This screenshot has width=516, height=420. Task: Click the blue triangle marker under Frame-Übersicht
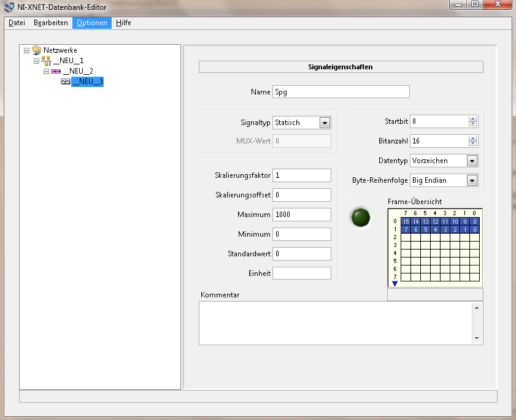pyautogui.click(x=395, y=283)
